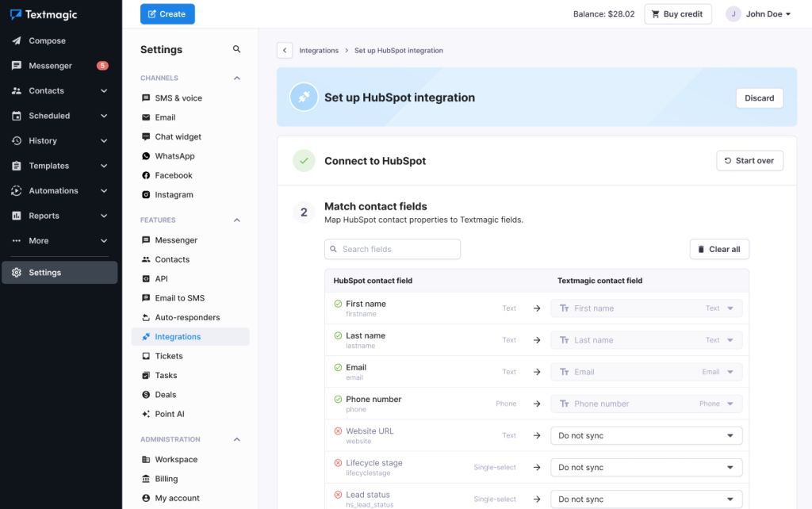812x509 pixels.
Task: Expand the More menu chevron
Action: tap(104, 241)
